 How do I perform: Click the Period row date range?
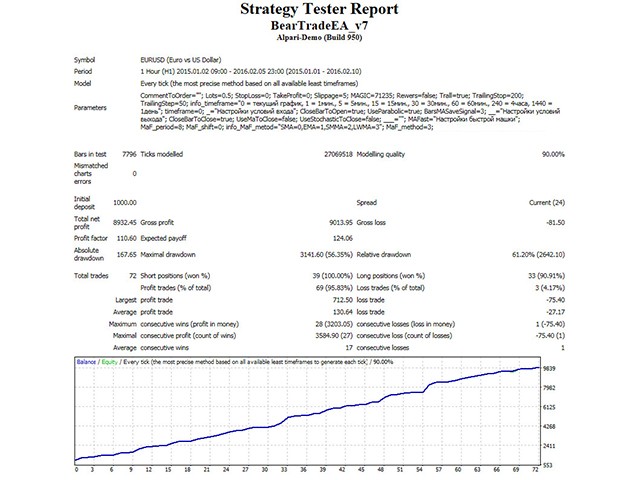[251, 71]
